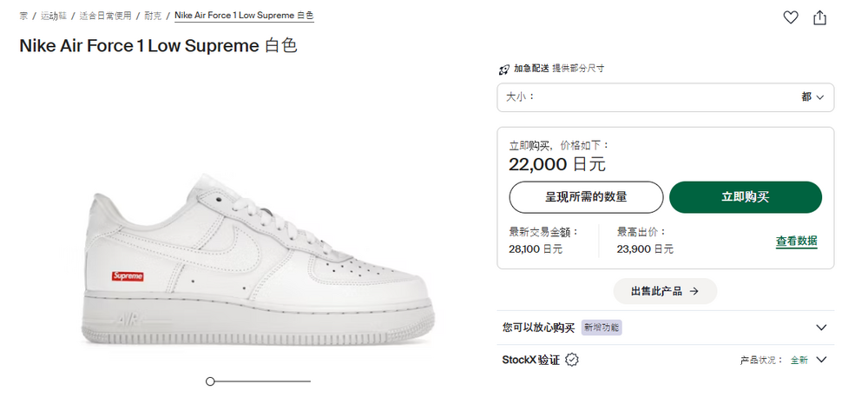Click the arrow in the 出售此产品 button
Image resolution: width=868 pixels, height=404 pixels.
click(x=694, y=292)
